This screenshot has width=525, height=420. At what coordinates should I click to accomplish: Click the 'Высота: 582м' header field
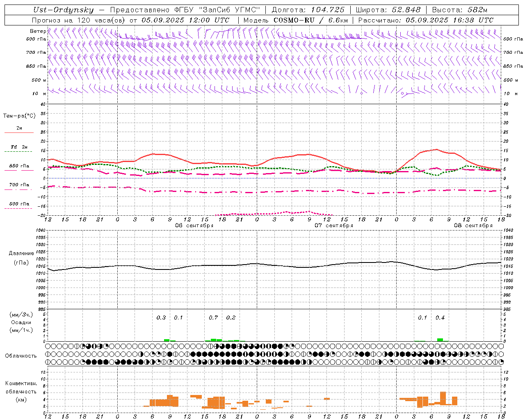click(460, 10)
